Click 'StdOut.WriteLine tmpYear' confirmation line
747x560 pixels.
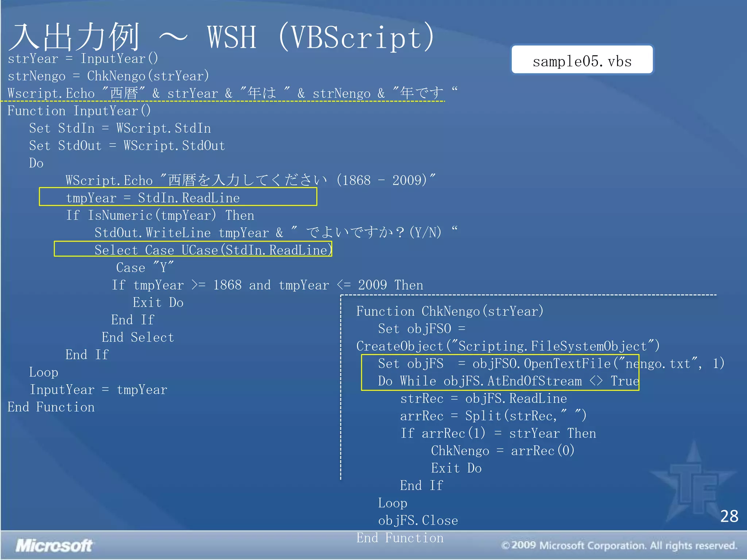tap(276, 232)
